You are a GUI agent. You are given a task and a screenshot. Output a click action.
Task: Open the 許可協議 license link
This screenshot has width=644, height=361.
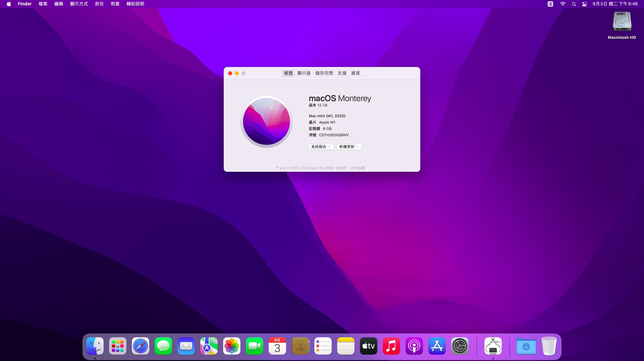(x=358, y=168)
